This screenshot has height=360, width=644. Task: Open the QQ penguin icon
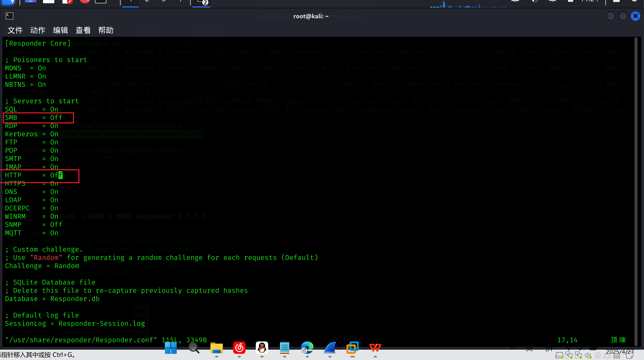[262, 348]
